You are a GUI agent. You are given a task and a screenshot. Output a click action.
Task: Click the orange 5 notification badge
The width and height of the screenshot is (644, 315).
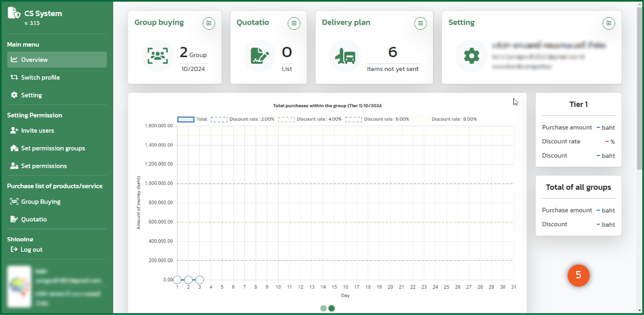click(x=578, y=275)
